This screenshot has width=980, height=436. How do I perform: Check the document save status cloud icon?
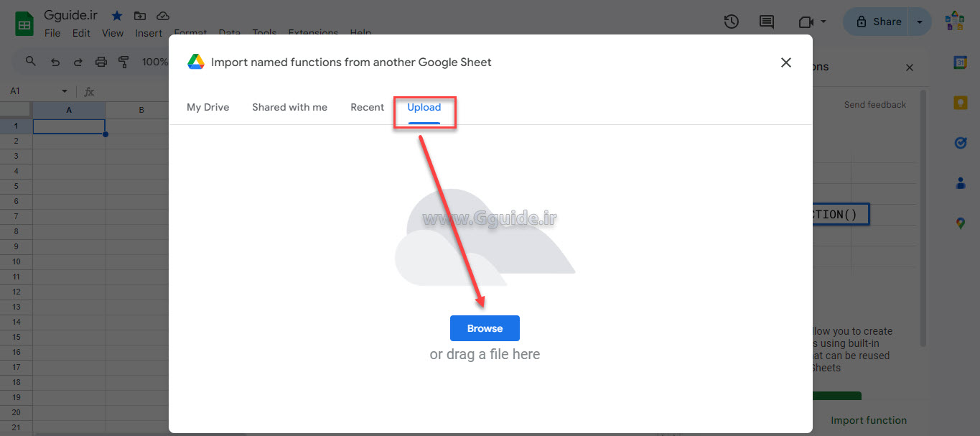click(162, 14)
